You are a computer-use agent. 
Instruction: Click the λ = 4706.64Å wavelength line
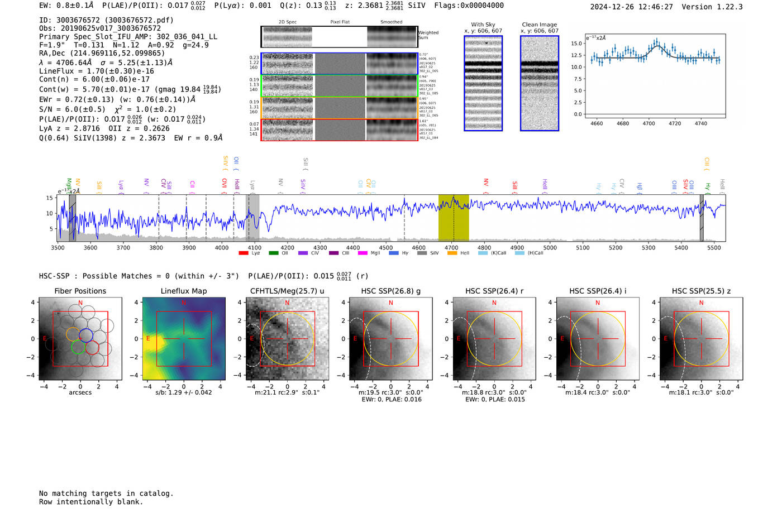tap(106, 63)
